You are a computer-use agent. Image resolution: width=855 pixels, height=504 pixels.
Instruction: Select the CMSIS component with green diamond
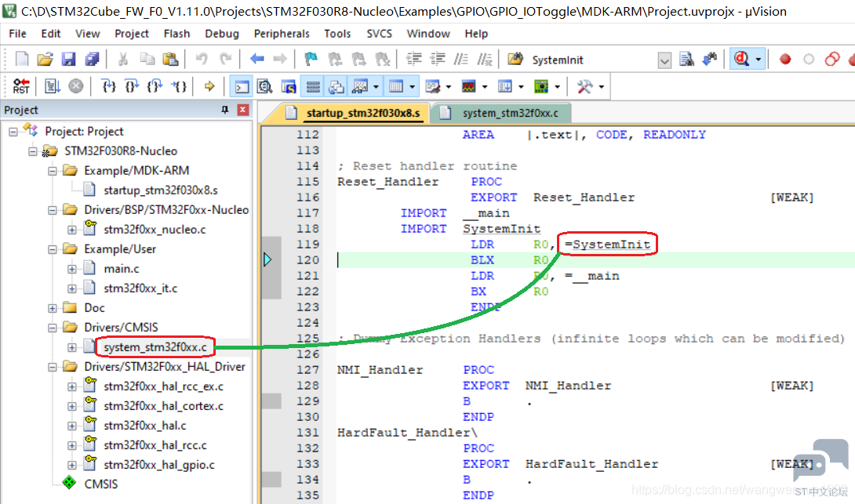coord(101,484)
